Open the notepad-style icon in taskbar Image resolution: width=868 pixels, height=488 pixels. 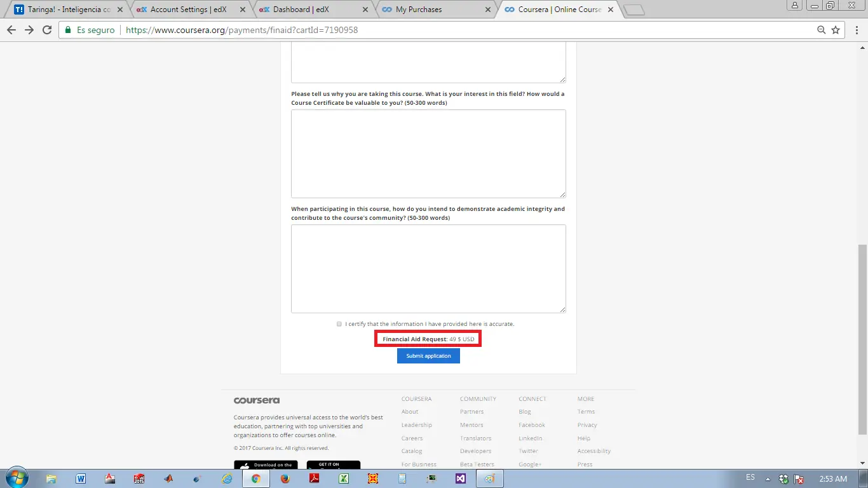click(402, 478)
